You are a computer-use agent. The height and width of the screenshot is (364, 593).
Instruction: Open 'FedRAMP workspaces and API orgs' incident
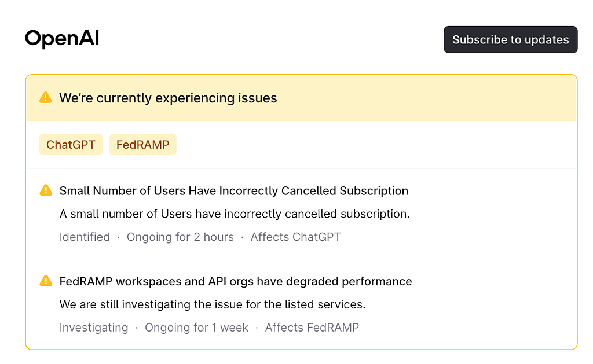pos(236,282)
